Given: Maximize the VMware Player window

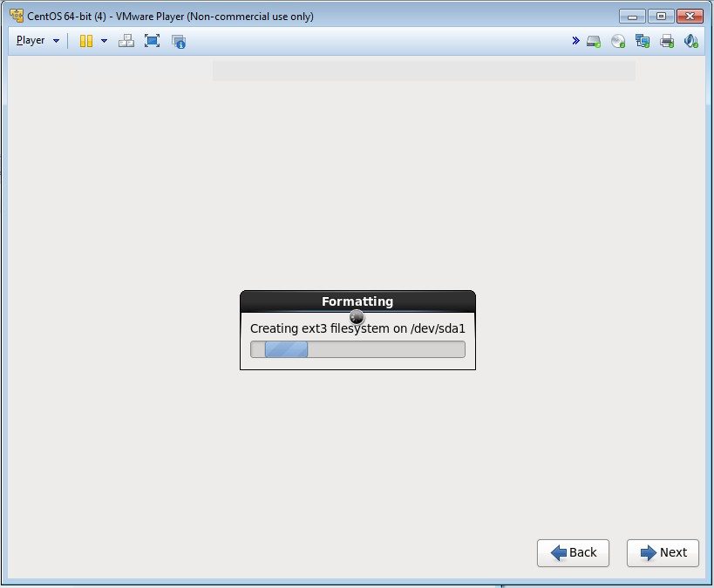Looking at the screenshot, I should pyautogui.click(x=661, y=17).
